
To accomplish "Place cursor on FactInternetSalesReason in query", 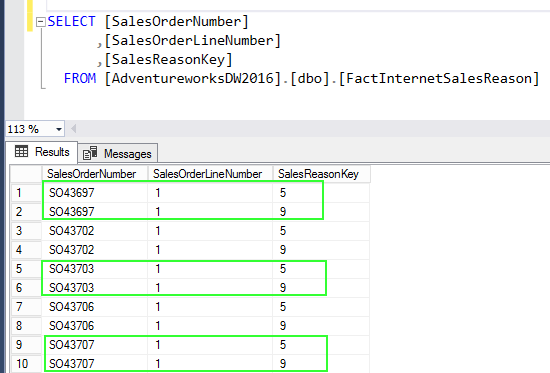I will (439, 78).
